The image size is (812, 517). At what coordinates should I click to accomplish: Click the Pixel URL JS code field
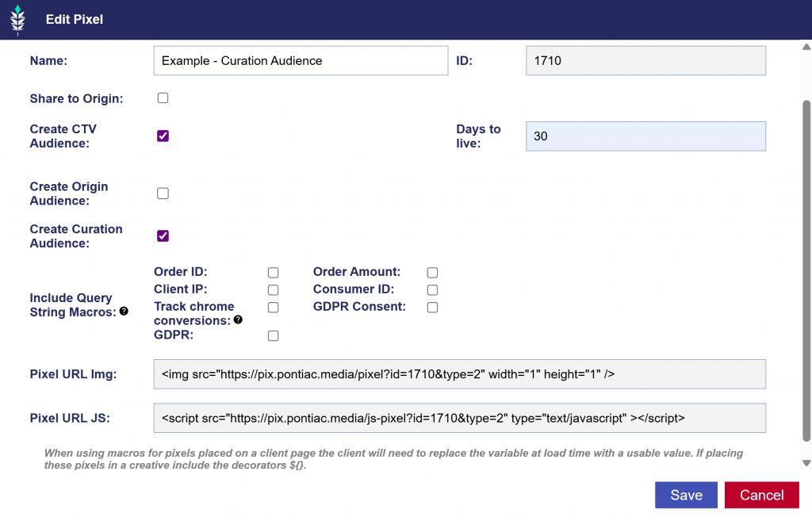[x=459, y=418]
